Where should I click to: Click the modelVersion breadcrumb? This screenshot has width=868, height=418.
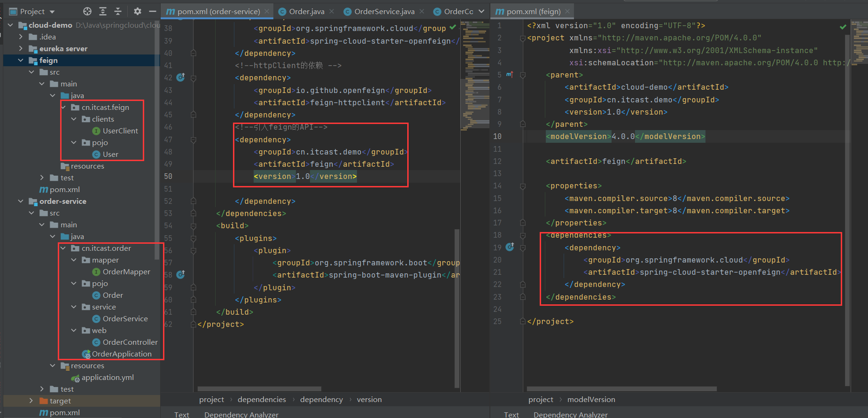coord(591,399)
